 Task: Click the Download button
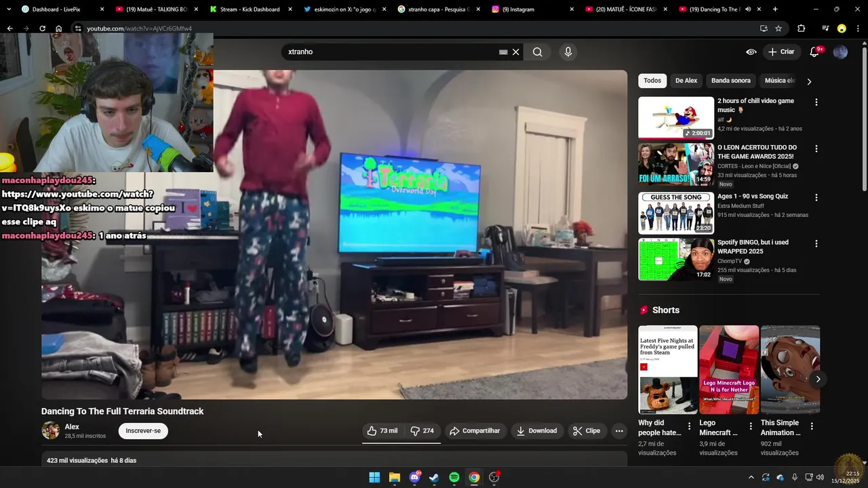click(x=536, y=430)
